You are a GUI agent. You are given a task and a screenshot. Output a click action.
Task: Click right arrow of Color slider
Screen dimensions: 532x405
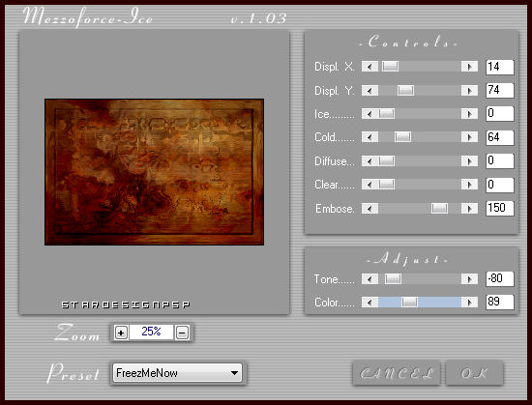[x=469, y=302]
